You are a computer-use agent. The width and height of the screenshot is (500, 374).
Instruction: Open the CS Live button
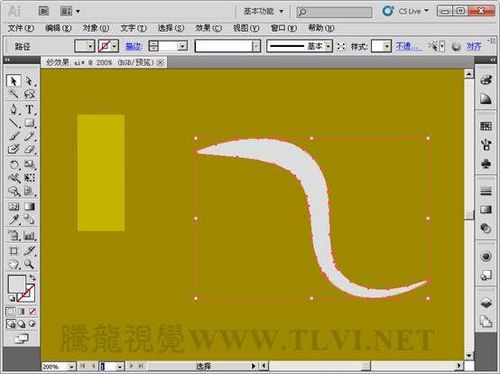pyautogui.click(x=405, y=11)
